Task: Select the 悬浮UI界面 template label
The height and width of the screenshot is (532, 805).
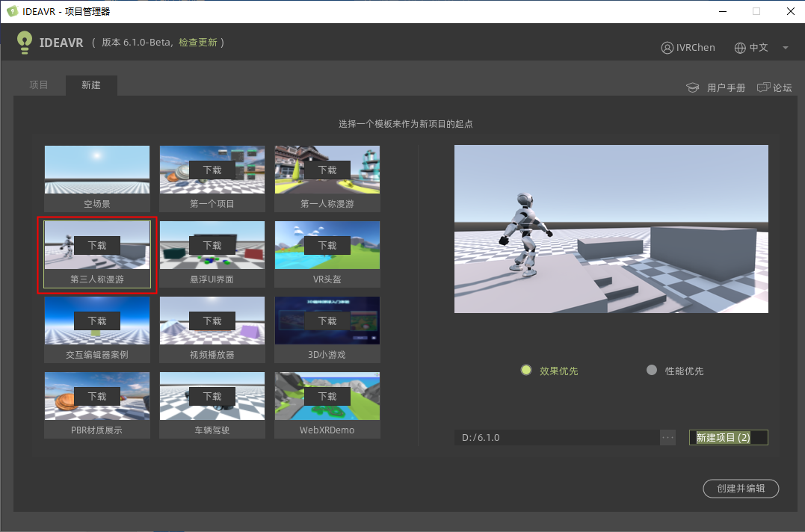Action: (212, 279)
